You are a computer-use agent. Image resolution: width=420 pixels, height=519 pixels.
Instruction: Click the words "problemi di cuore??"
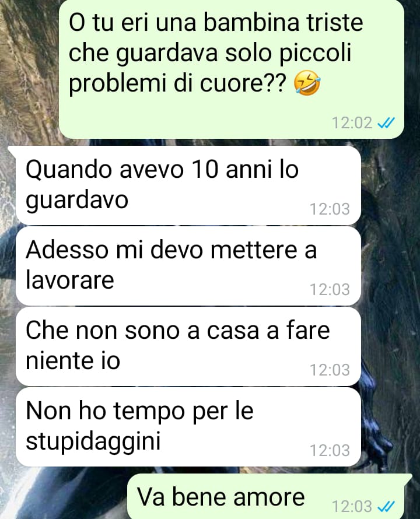pos(177,84)
